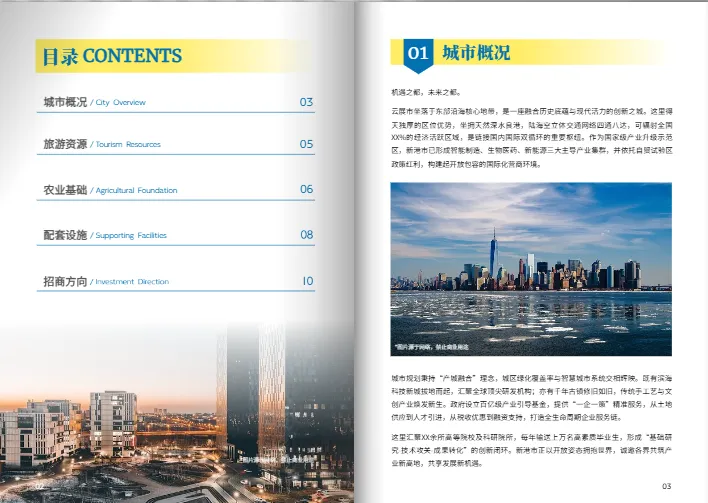Click the blue 01 chapter number badge
This screenshot has height=503, width=708.
coord(416,53)
